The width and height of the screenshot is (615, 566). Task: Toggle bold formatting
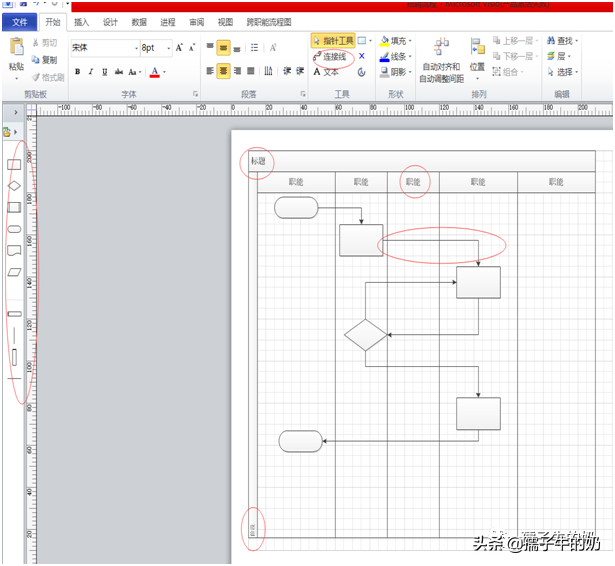(x=78, y=72)
